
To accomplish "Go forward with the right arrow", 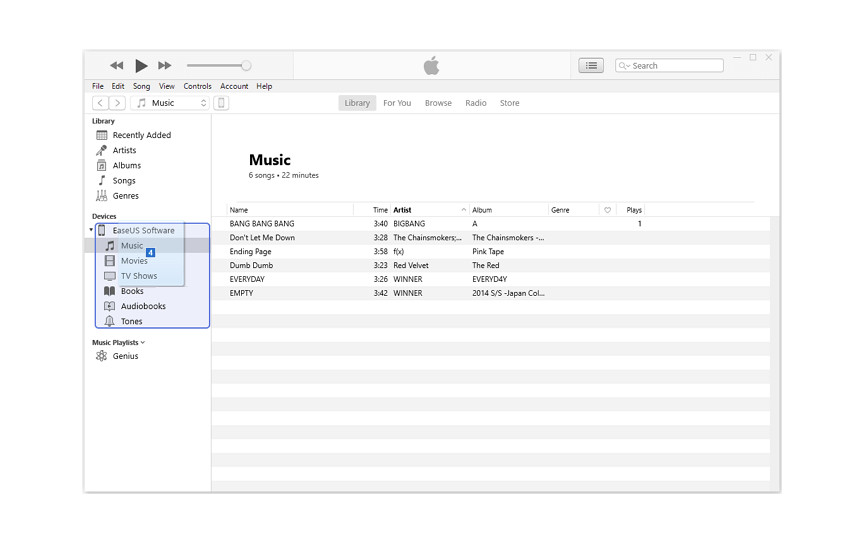I will [x=118, y=103].
